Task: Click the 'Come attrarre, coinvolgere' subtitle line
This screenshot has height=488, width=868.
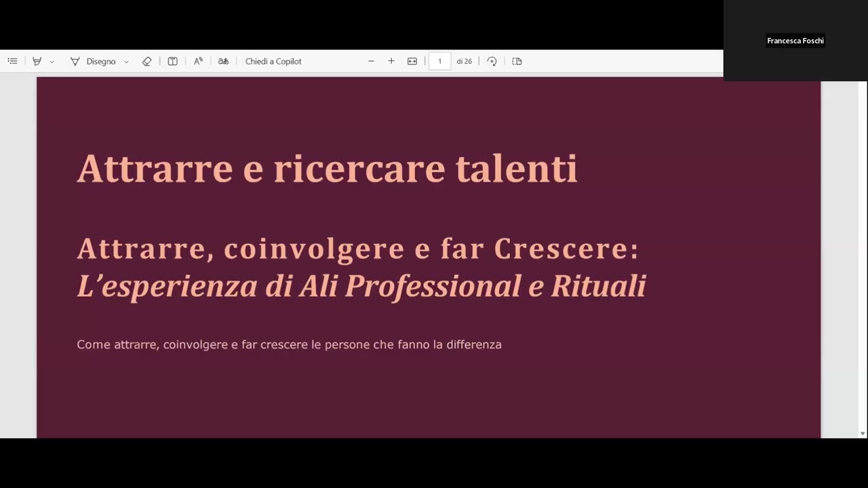Action: [289, 344]
